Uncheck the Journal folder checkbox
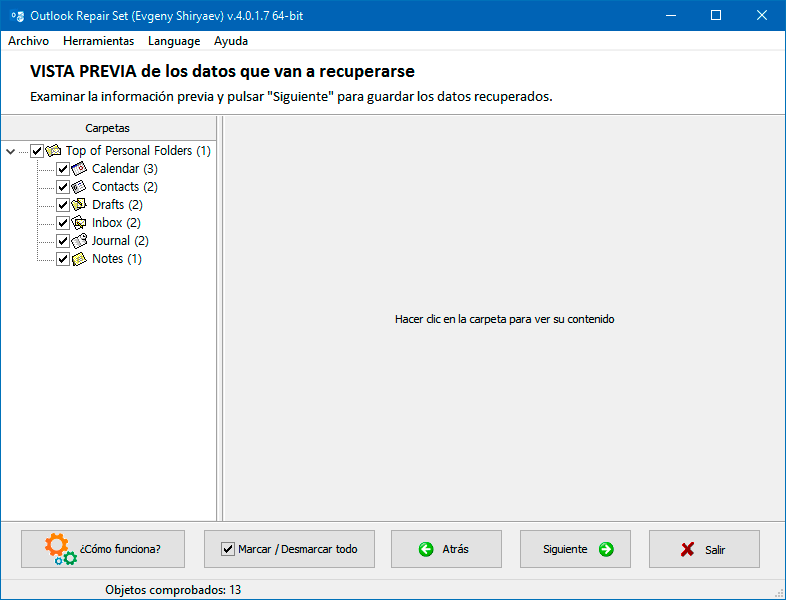Screen dimensions: 786x600 tap(63, 241)
